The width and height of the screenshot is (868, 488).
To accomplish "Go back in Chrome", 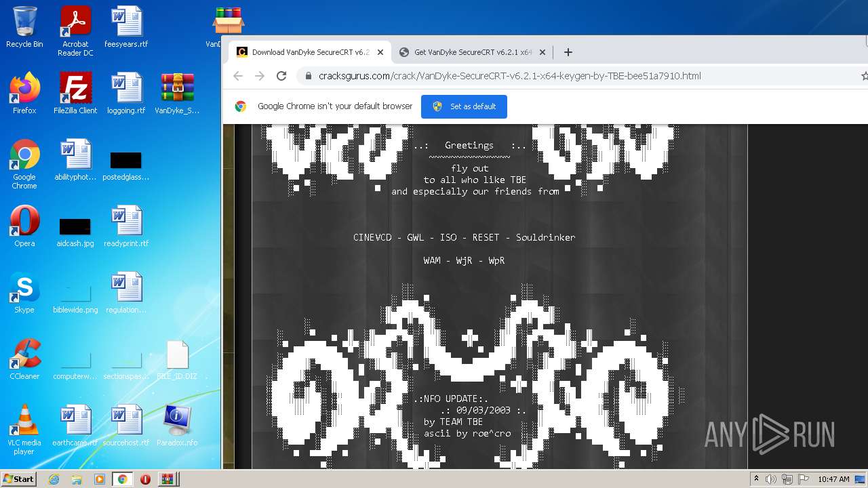I will (x=238, y=76).
